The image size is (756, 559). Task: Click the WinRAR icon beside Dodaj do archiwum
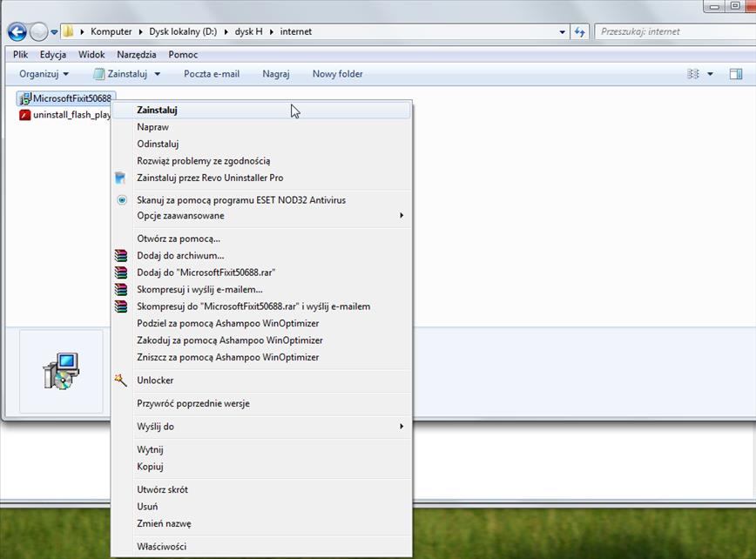point(121,255)
